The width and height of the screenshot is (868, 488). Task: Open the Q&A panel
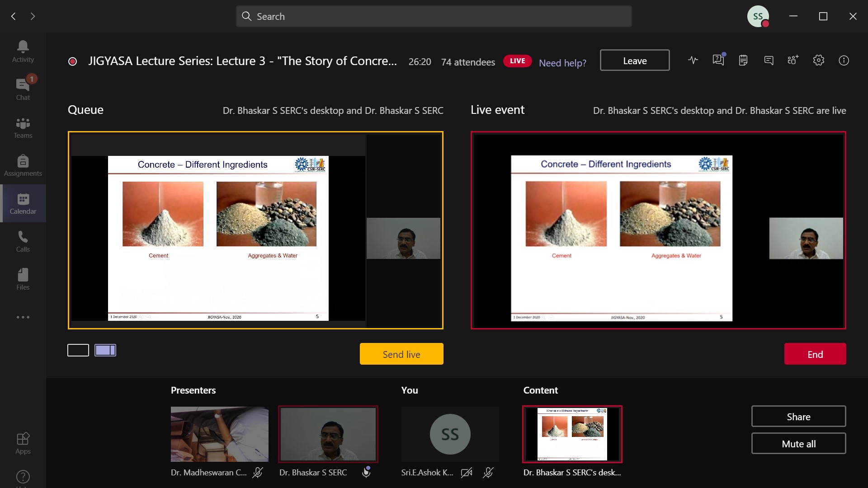click(x=718, y=60)
